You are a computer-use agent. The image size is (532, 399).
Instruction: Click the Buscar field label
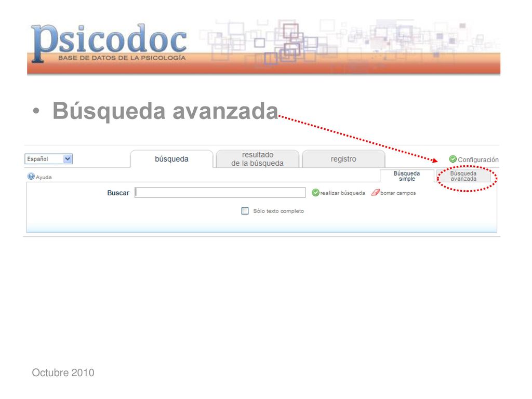(x=118, y=193)
